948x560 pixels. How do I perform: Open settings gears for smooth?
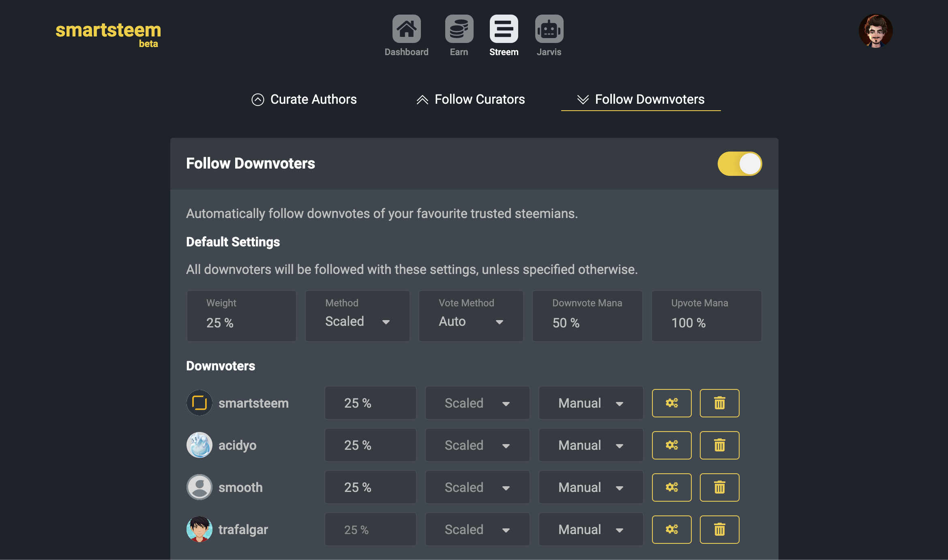(x=671, y=487)
